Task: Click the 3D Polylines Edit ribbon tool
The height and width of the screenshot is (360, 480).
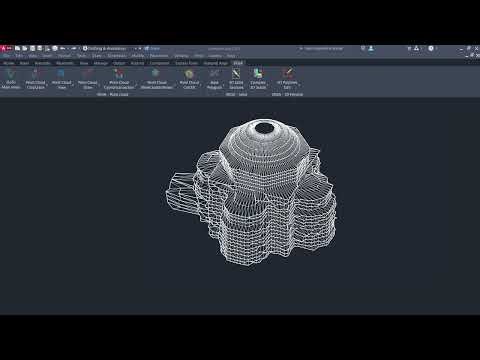Action: (x=287, y=79)
